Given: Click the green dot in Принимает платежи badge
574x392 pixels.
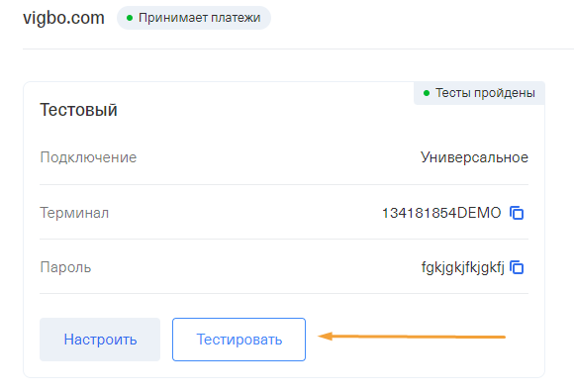Looking at the screenshot, I should tap(130, 18).
